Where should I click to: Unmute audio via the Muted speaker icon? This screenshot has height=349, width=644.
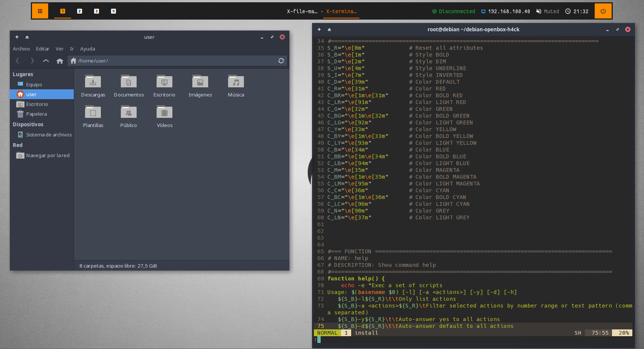coord(539,11)
